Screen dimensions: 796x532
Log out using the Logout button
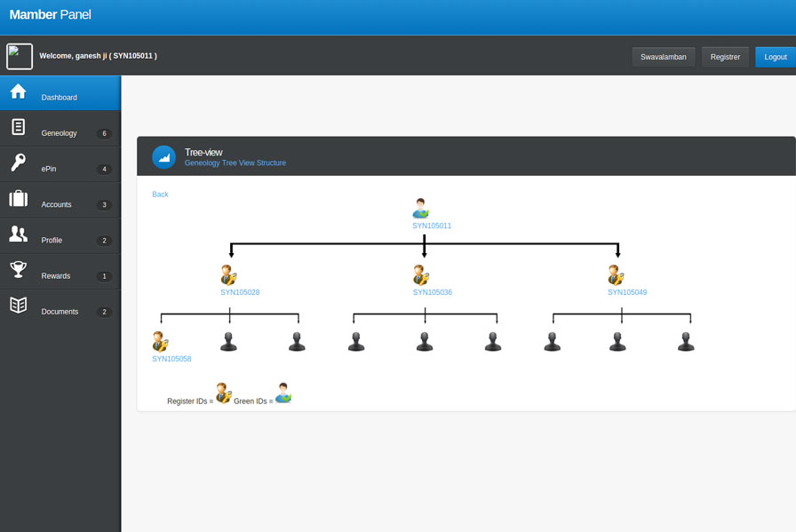point(776,57)
